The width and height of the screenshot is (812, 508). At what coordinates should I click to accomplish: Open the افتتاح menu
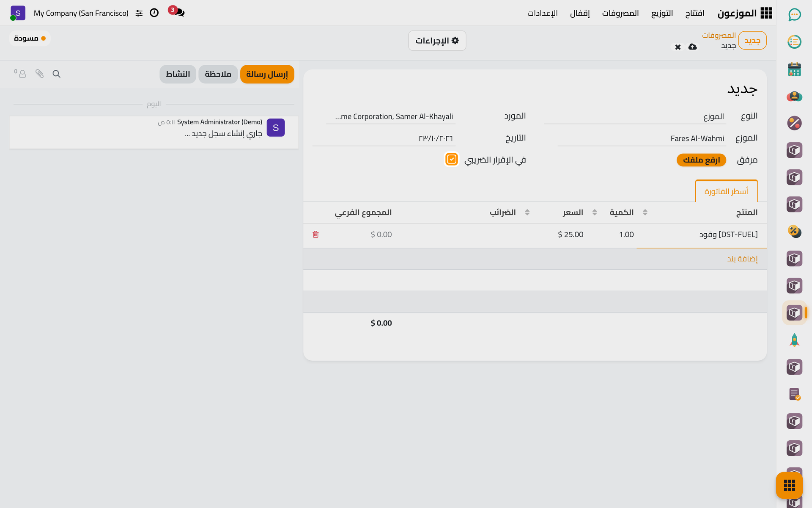click(694, 13)
